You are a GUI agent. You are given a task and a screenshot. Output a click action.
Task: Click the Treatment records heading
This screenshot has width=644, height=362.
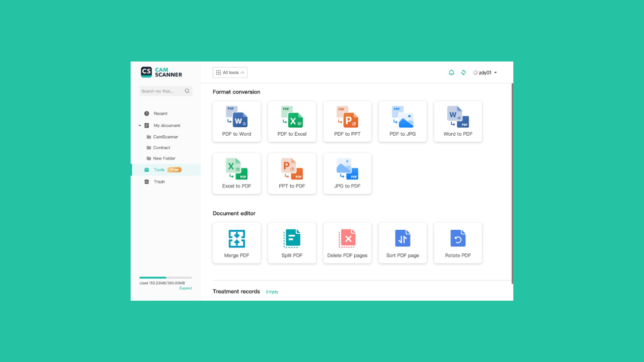(236, 292)
